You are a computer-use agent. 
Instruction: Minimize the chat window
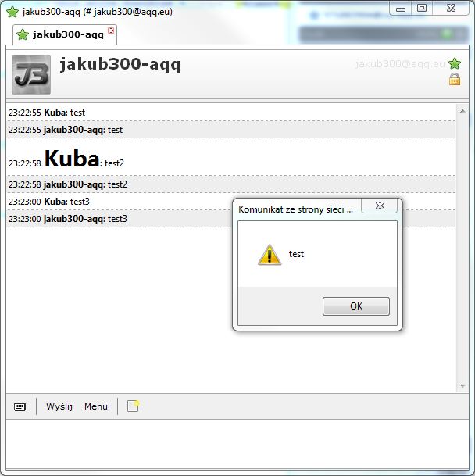[401, 8]
